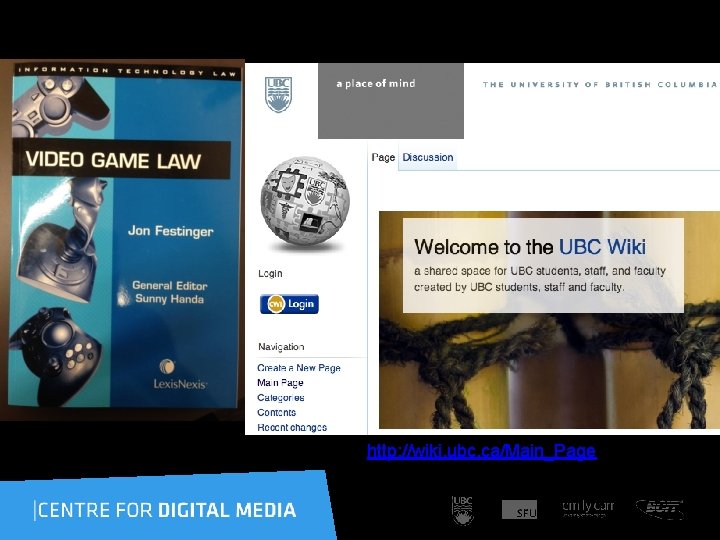Go to Main Page in navigation
720x540 pixels.
(x=280, y=382)
